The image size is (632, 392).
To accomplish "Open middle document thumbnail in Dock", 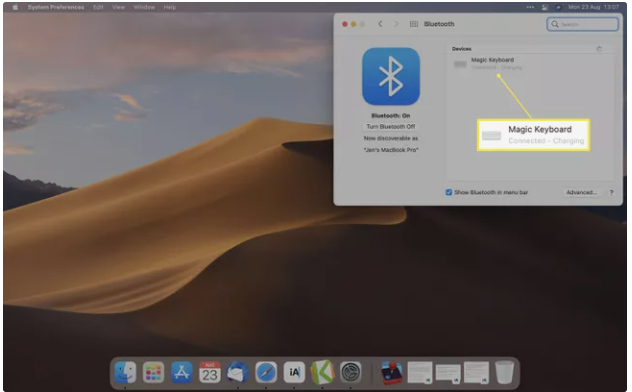I will click(448, 373).
